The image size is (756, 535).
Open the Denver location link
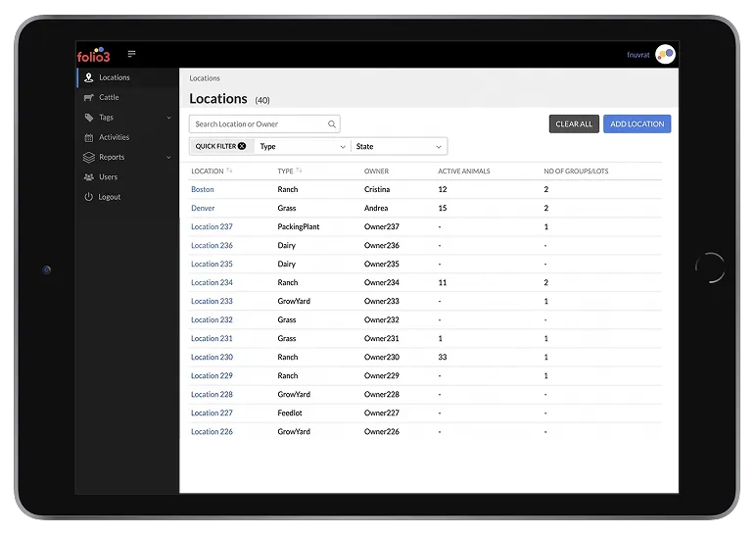(x=203, y=208)
